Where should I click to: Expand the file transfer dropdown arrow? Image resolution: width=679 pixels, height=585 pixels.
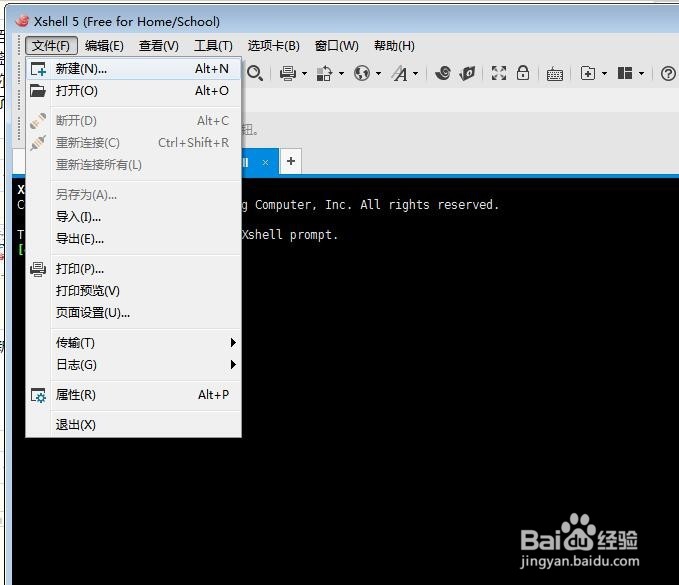341,74
